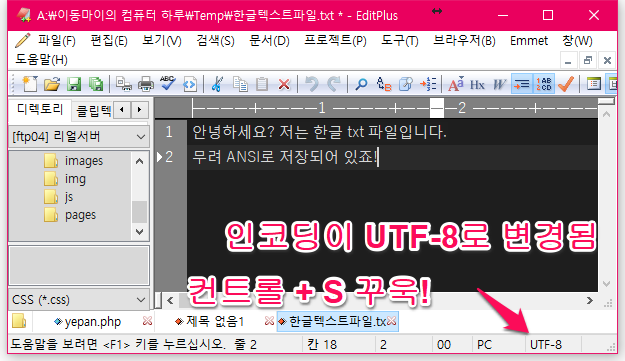The width and height of the screenshot is (625, 361).
Task: Click the red X Delete icon
Action: point(284,84)
